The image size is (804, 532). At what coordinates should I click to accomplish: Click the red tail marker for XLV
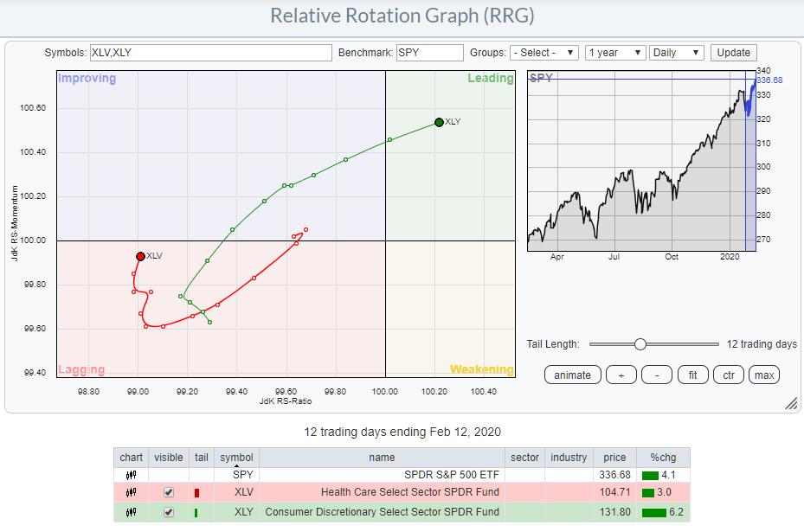point(196,493)
